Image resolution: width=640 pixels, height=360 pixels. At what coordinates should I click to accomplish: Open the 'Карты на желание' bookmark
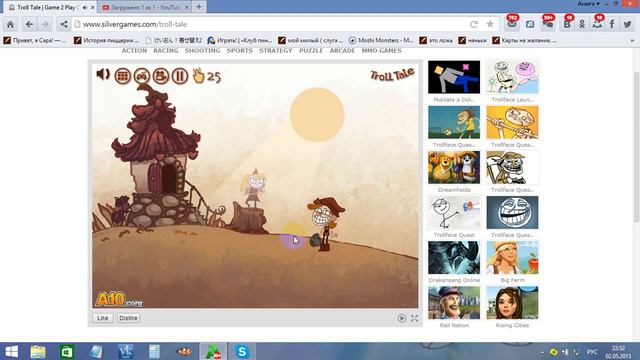coord(524,40)
